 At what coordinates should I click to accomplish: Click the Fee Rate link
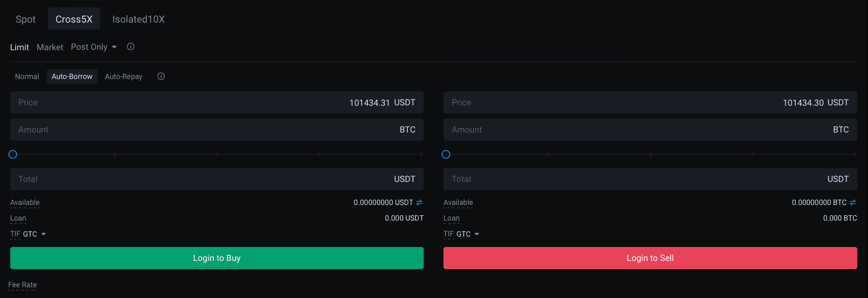point(23,285)
